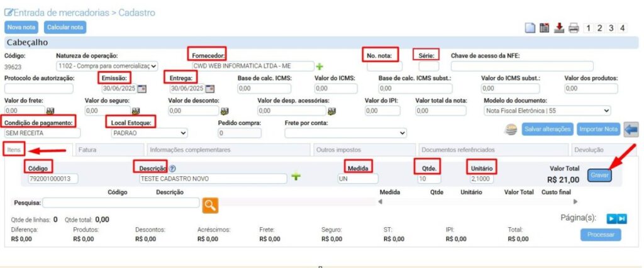Screen dimensions: 644x268
Task: Click the green plus beside Fornecedor field
Action: (319, 66)
